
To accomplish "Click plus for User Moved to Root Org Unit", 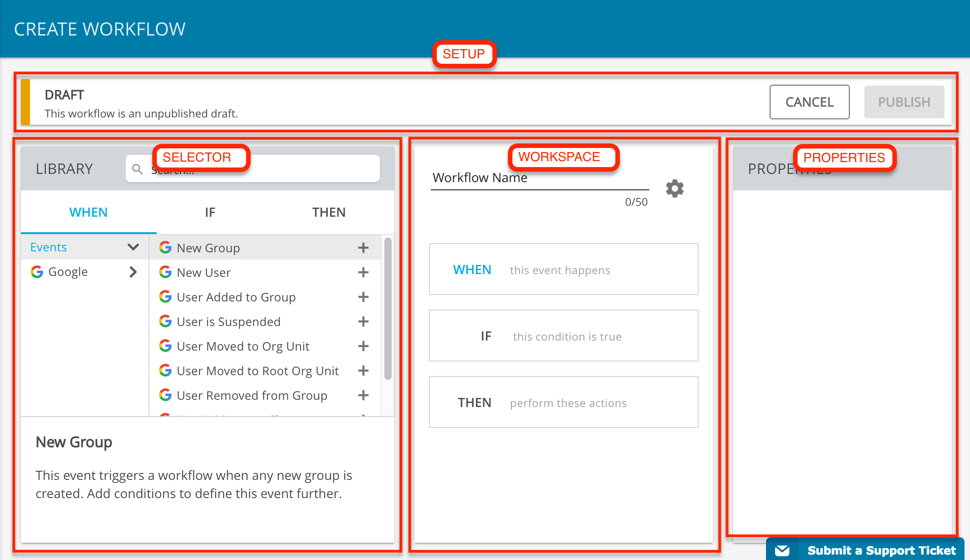I will (363, 371).
